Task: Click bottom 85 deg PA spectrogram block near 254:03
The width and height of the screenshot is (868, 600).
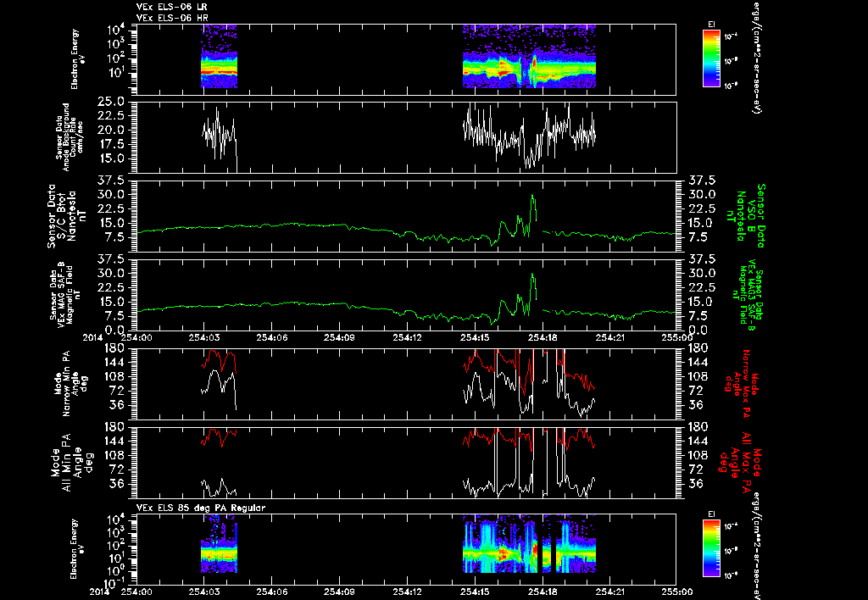Action: pos(220,544)
